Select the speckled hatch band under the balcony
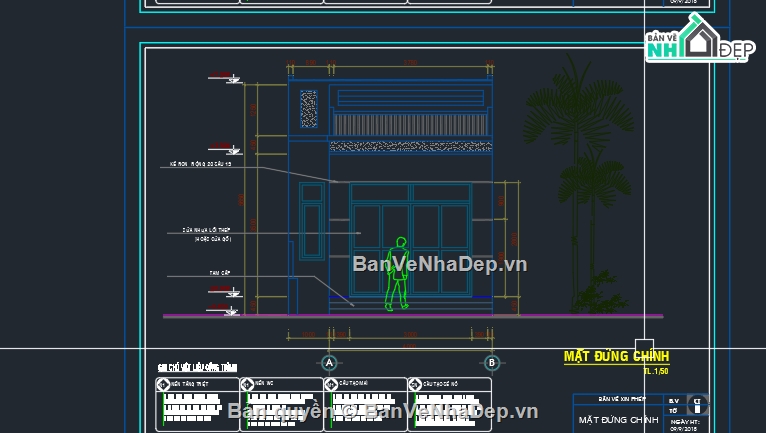The image size is (766, 433). tap(411, 146)
